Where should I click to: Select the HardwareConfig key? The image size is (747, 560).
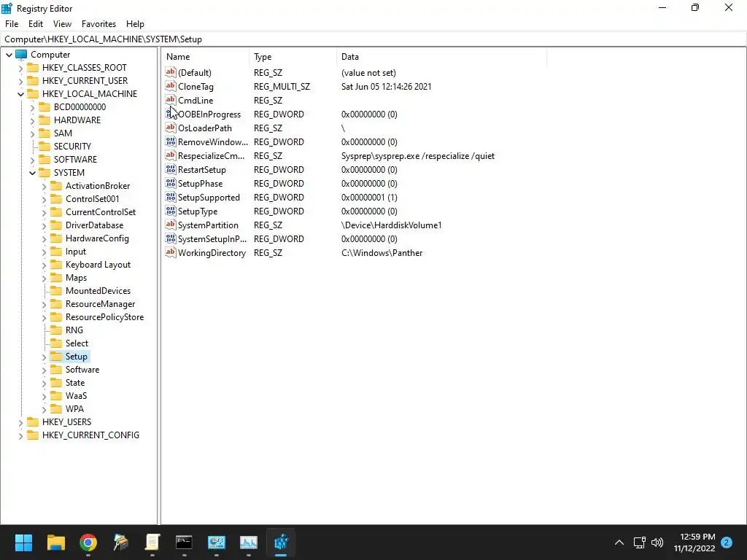[97, 238]
